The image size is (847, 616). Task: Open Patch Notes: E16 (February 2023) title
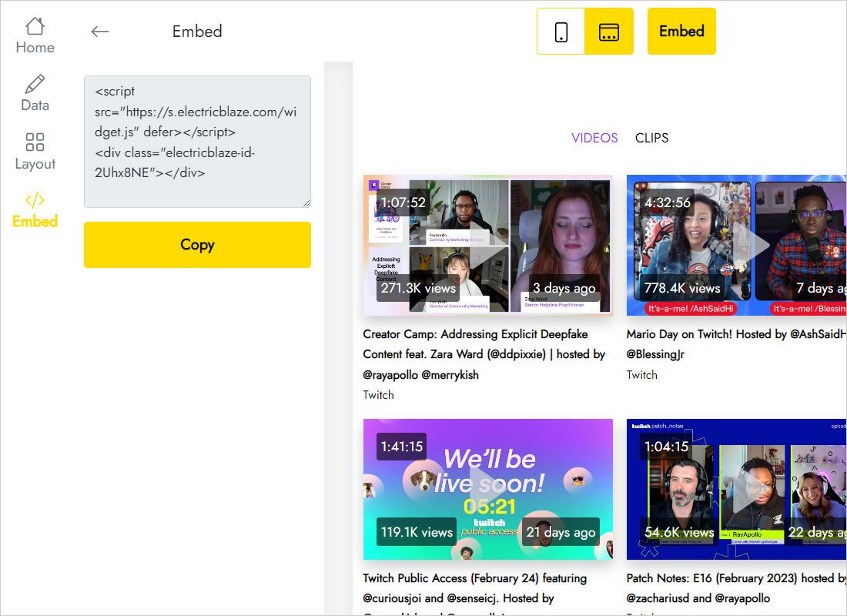click(737, 588)
